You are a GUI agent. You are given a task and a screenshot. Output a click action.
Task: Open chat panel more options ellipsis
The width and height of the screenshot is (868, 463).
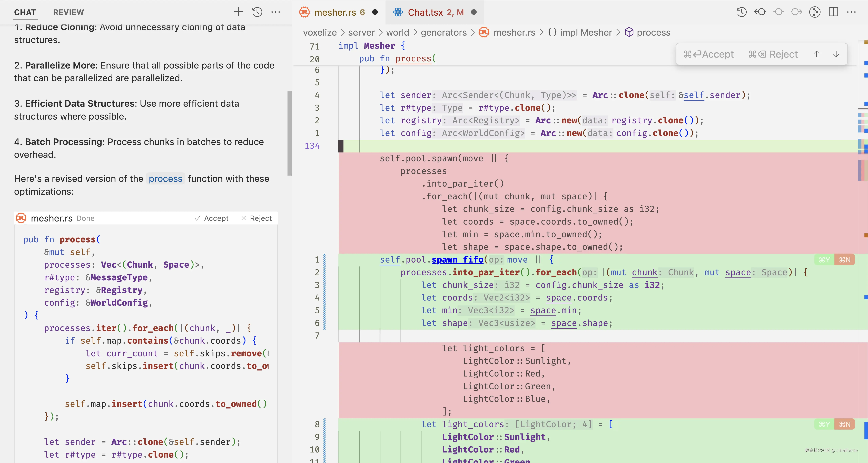[x=276, y=12]
